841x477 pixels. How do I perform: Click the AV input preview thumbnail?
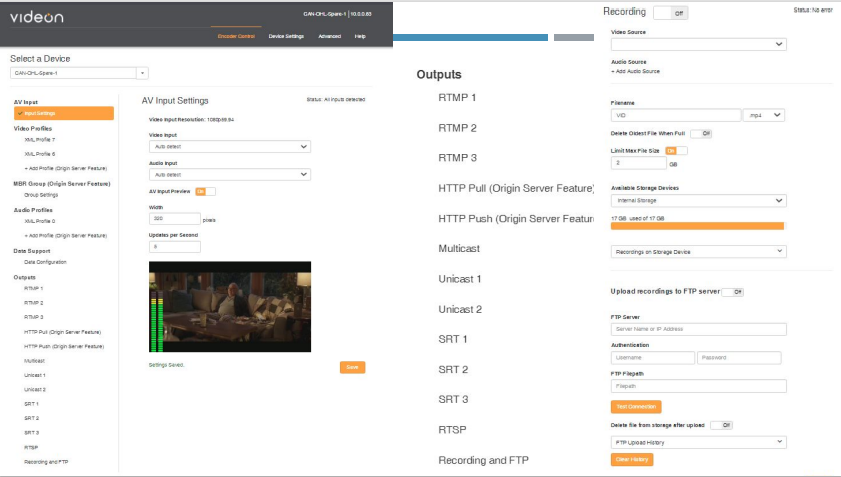pos(229,307)
